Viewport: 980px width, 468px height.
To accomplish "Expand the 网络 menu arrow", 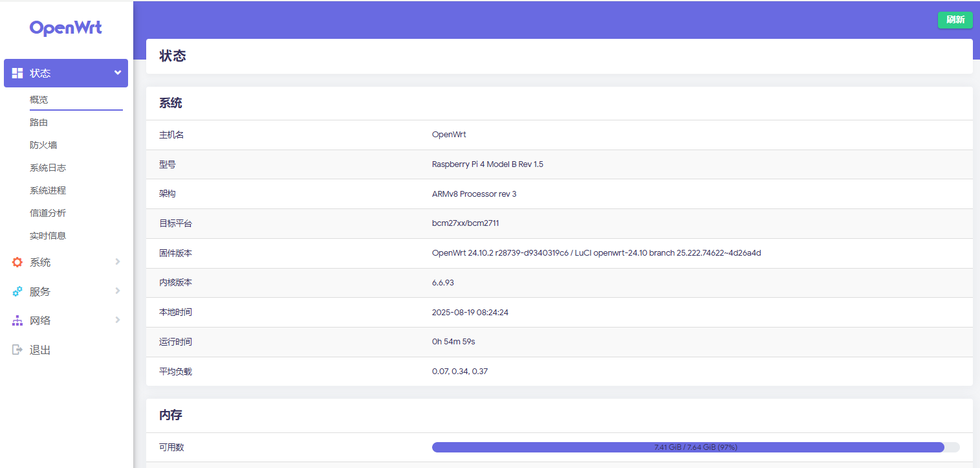I will click(118, 320).
